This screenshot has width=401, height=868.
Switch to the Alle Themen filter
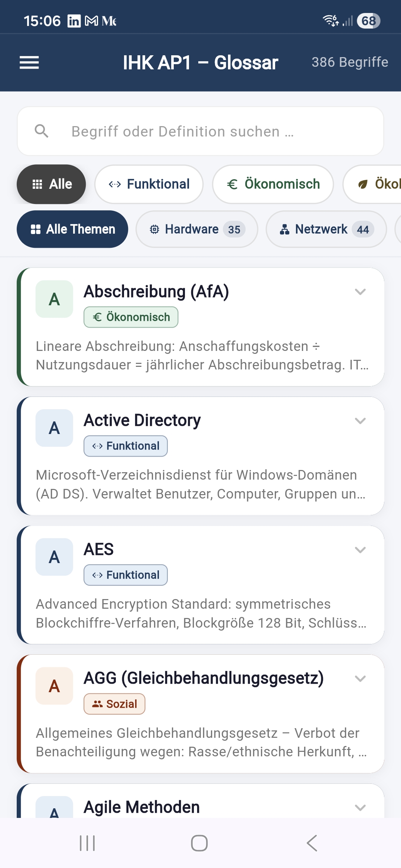72,229
